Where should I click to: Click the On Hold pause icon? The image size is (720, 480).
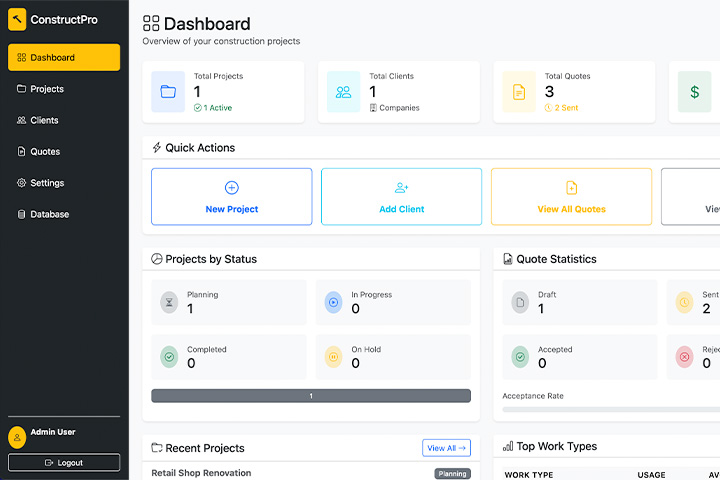point(333,357)
